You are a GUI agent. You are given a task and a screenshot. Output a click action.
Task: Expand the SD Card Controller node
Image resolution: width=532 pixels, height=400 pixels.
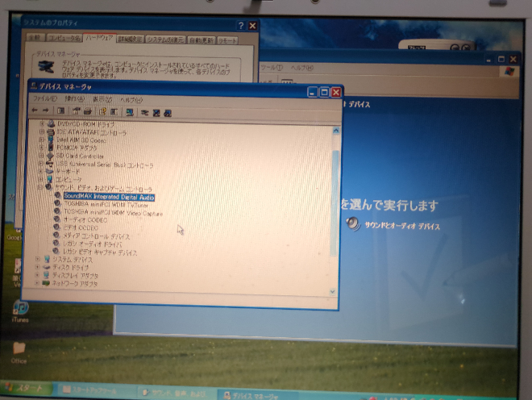(41, 156)
